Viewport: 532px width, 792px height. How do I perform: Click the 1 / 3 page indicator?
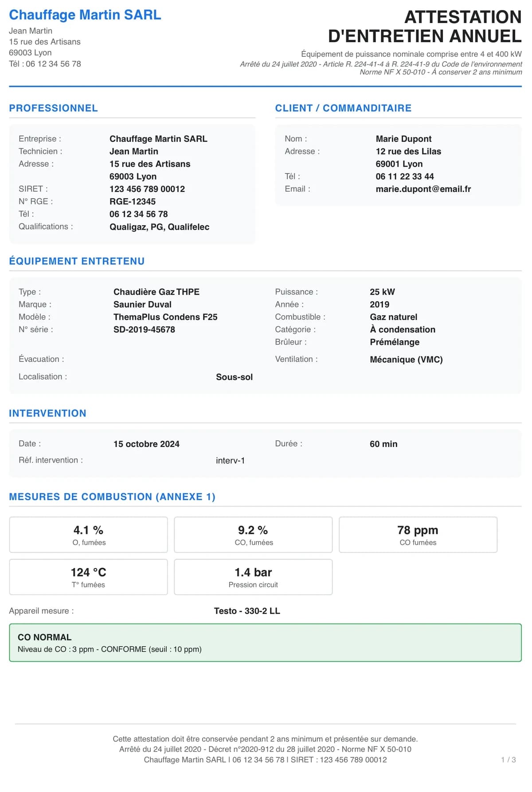point(508,760)
